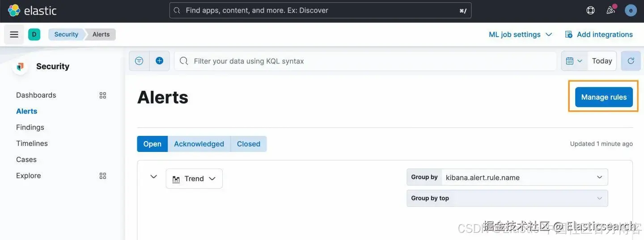Open the newsfeed notifications icon
Screen dimensions: 644x240
coord(610,10)
